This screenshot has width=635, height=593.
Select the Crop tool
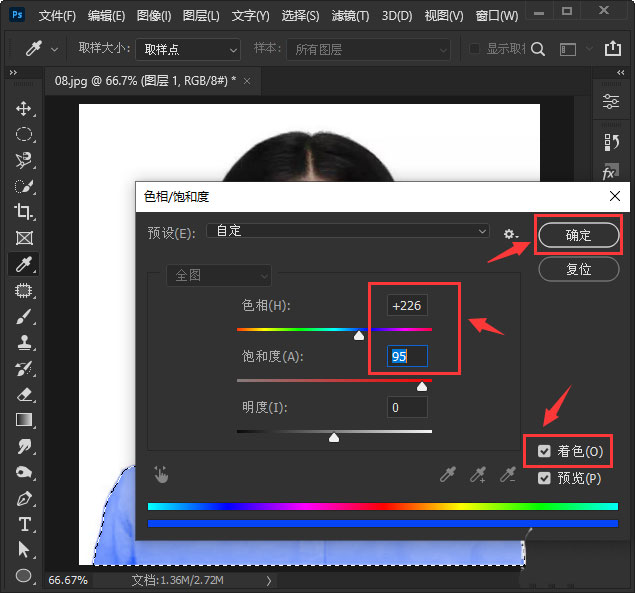coord(23,212)
